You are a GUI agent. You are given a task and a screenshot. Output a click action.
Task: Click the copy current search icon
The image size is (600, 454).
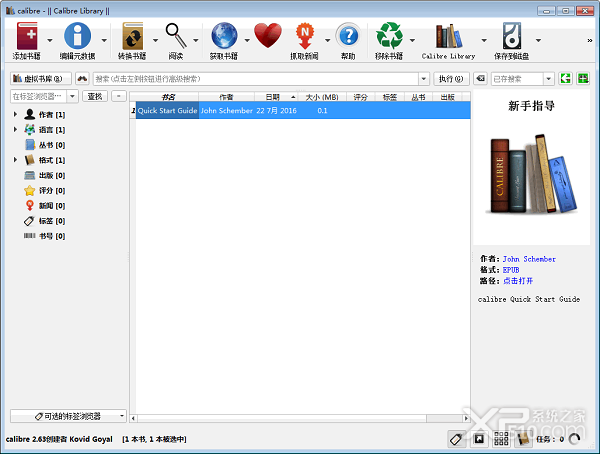tap(566, 79)
